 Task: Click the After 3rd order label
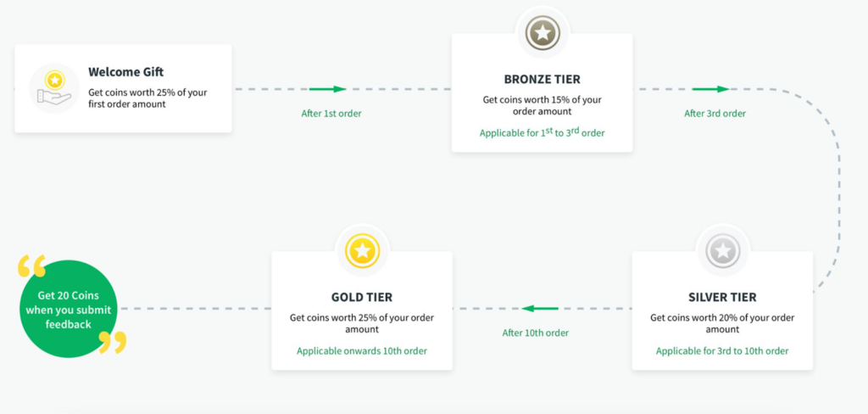[x=715, y=114]
